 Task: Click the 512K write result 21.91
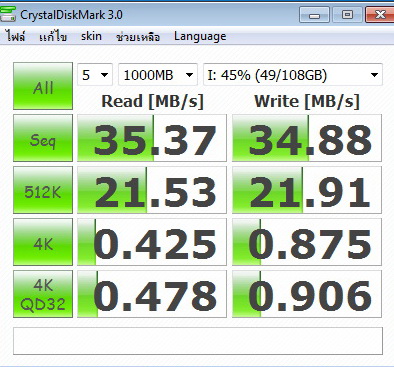click(307, 190)
